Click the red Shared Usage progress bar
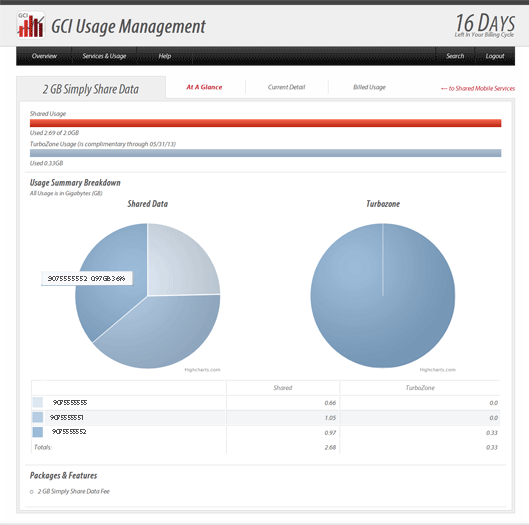The height and width of the screenshot is (525, 529). [x=266, y=123]
